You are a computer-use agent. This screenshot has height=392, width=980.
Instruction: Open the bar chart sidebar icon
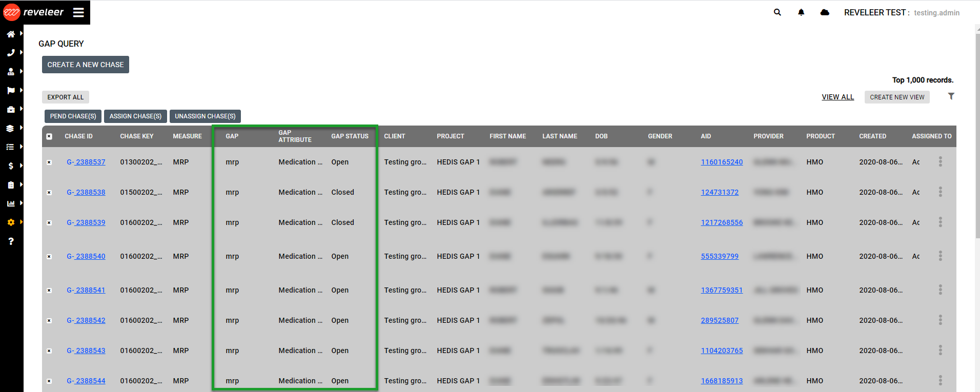point(11,203)
